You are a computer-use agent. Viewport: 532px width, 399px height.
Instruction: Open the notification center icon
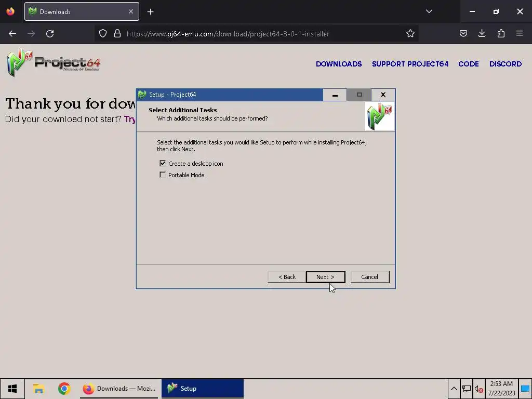[525, 389]
